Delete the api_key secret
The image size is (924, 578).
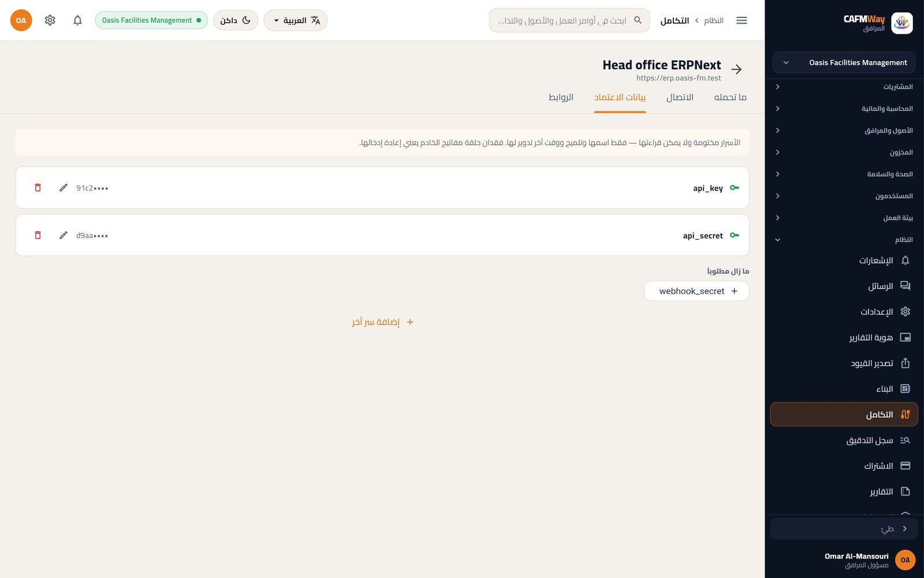point(38,188)
